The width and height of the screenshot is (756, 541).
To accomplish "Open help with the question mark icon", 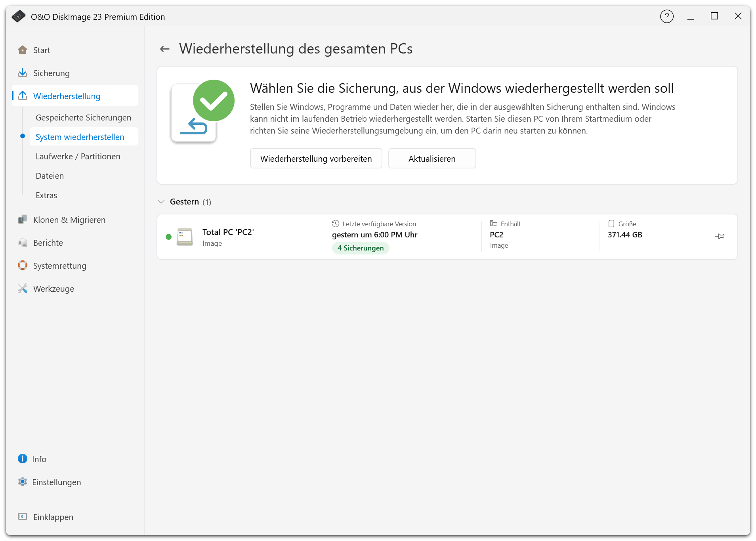I will pos(667,16).
